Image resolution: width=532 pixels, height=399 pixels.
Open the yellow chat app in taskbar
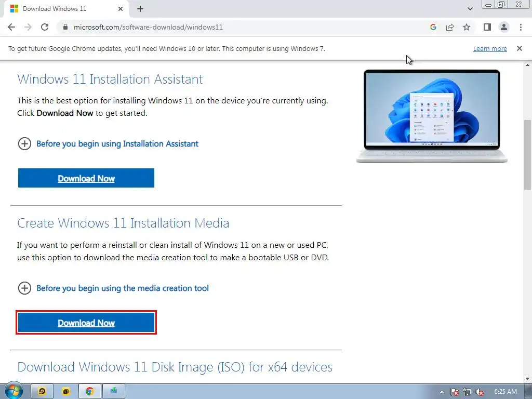click(x=42, y=391)
